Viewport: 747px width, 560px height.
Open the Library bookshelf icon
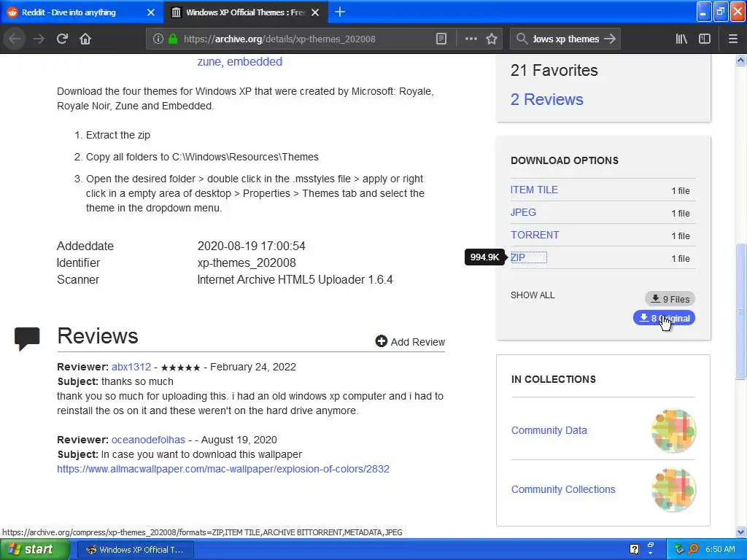(x=681, y=39)
